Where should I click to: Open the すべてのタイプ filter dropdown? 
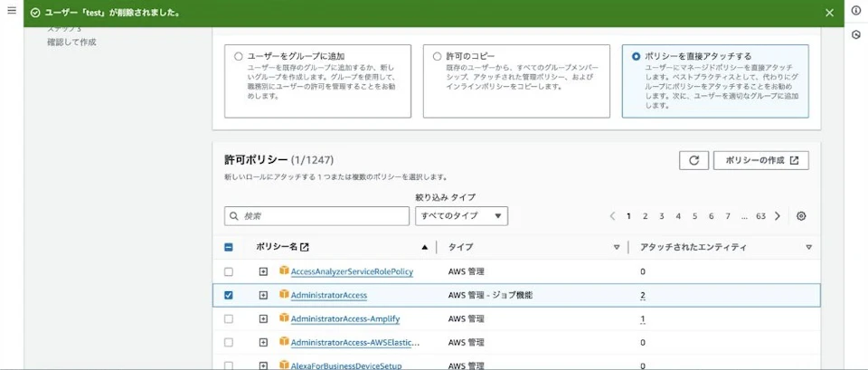click(462, 216)
